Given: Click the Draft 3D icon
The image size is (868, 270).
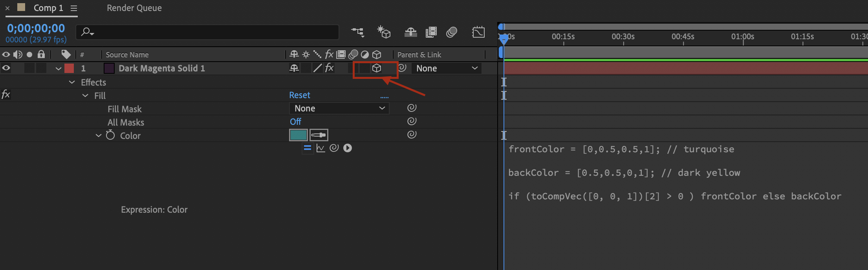Looking at the screenshot, I should 384,32.
